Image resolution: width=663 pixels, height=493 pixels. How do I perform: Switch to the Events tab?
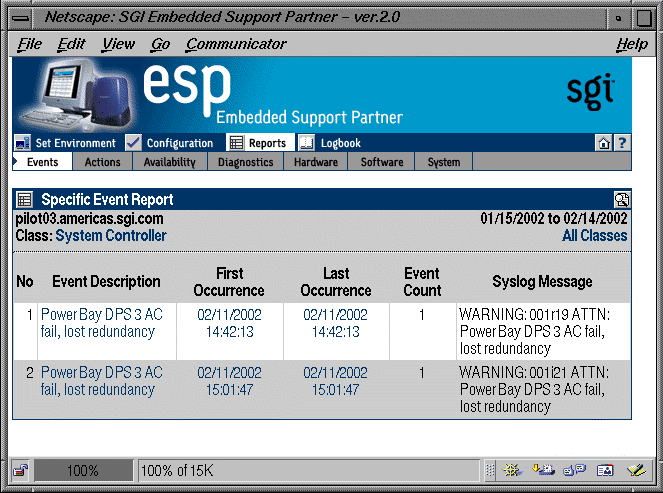point(42,162)
